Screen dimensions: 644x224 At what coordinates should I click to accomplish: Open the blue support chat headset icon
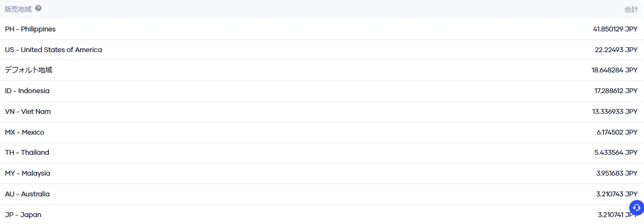[x=636, y=207]
